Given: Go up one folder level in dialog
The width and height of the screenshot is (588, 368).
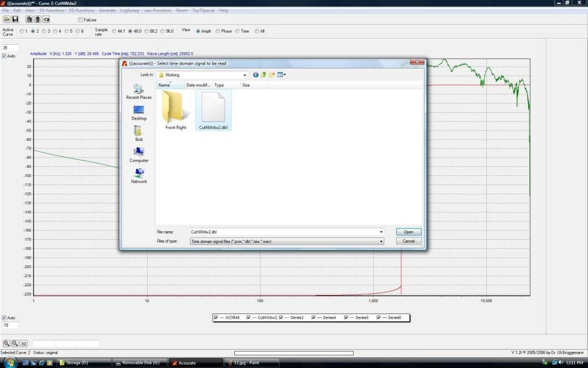Looking at the screenshot, I should [264, 75].
